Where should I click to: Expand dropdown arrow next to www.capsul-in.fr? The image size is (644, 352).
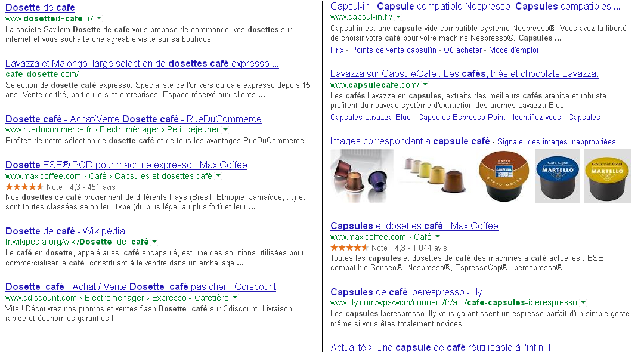click(x=398, y=17)
